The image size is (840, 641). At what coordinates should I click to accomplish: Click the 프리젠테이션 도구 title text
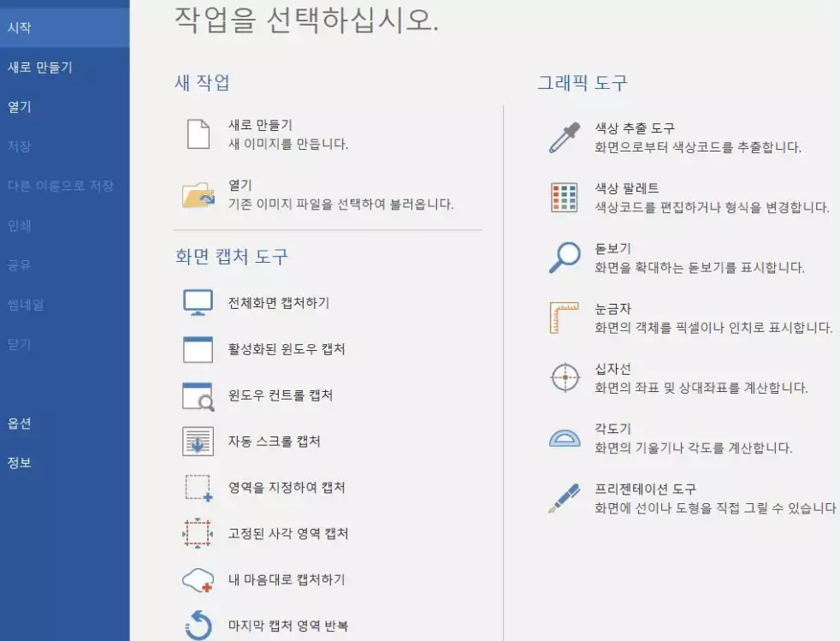646,489
